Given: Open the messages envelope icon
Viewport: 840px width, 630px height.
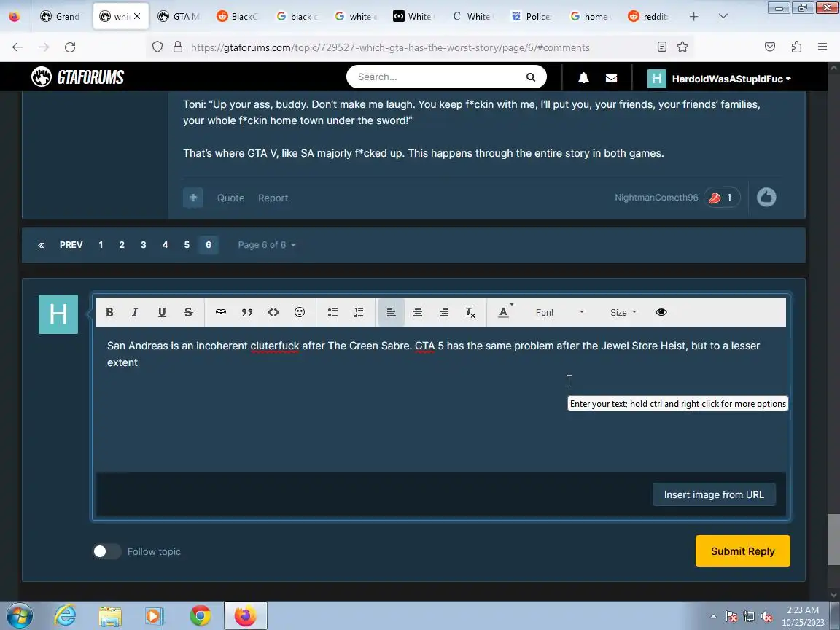Looking at the screenshot, I should [x=611, y=78].
